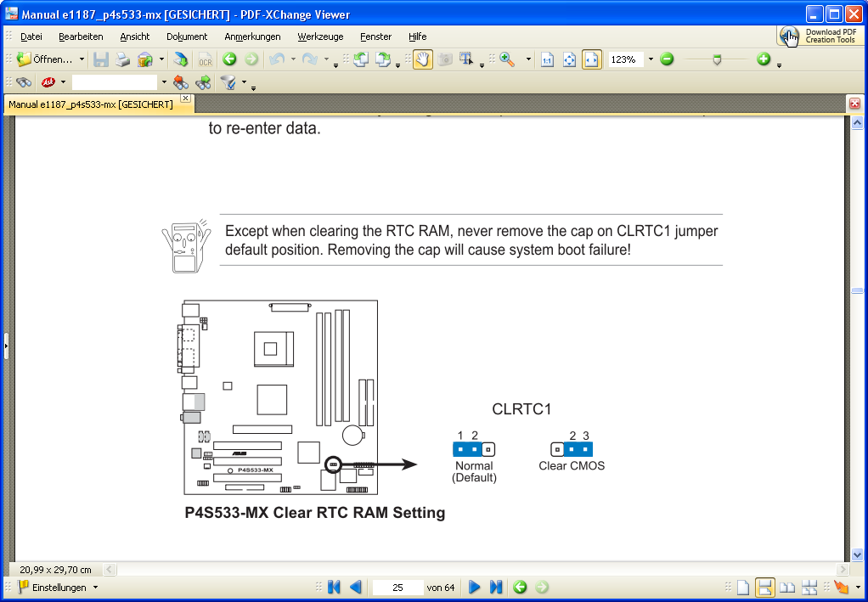Image resolution: width=868 pixels, height=602 pixels.
Task: Pick the Zoom In magnifier tool
Action: (507, 59)
